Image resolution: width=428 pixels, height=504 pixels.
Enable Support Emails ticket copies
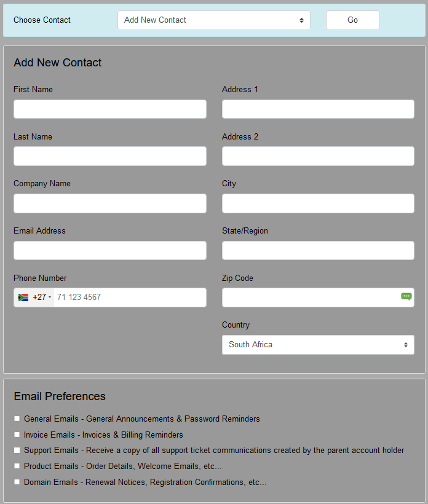(17, 450)
